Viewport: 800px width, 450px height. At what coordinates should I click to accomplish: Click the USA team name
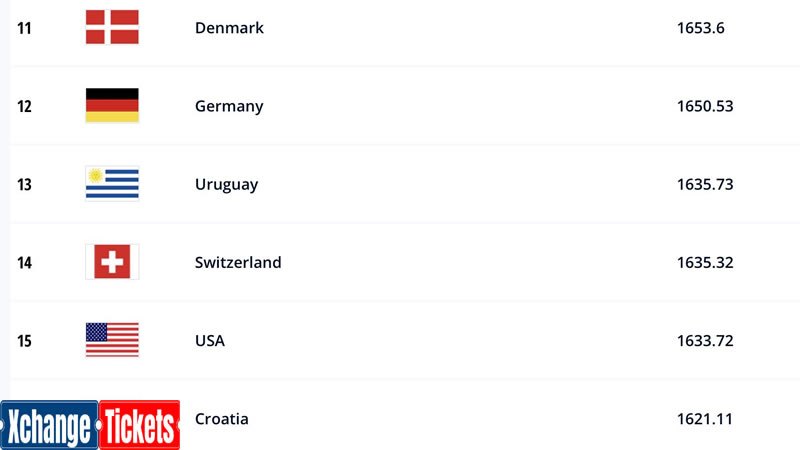[210, 341]
